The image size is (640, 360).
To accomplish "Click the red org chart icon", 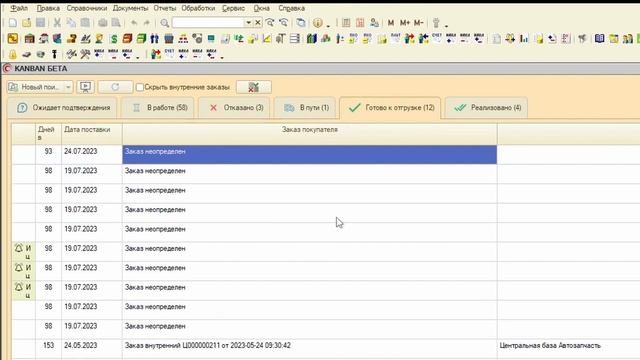I will point(183,39).
